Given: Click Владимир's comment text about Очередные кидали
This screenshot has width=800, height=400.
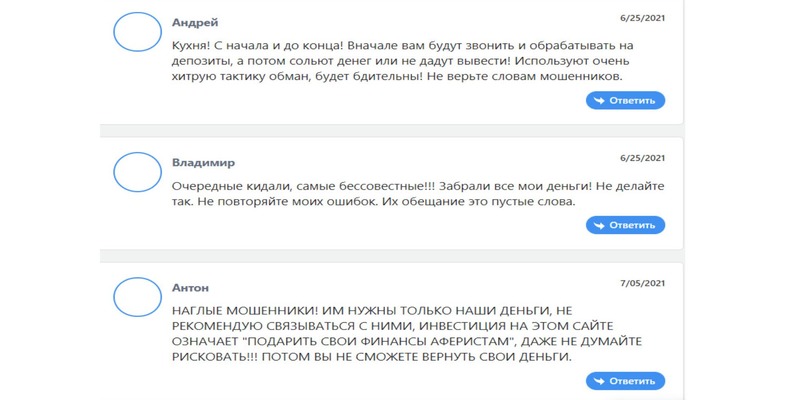Looking at the screenshot, I should [x=418, y=194].
